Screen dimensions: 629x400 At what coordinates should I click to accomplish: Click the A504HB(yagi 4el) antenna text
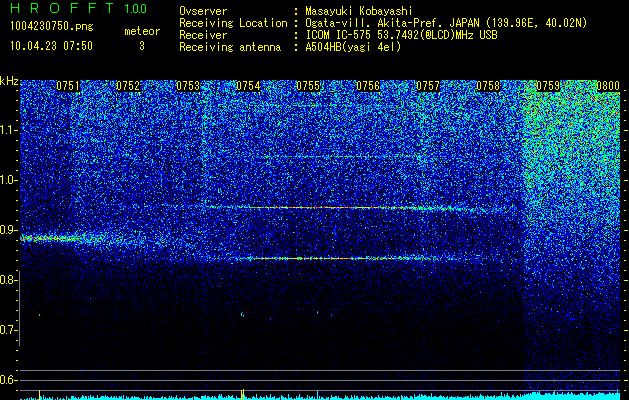(x=353, y=47)
